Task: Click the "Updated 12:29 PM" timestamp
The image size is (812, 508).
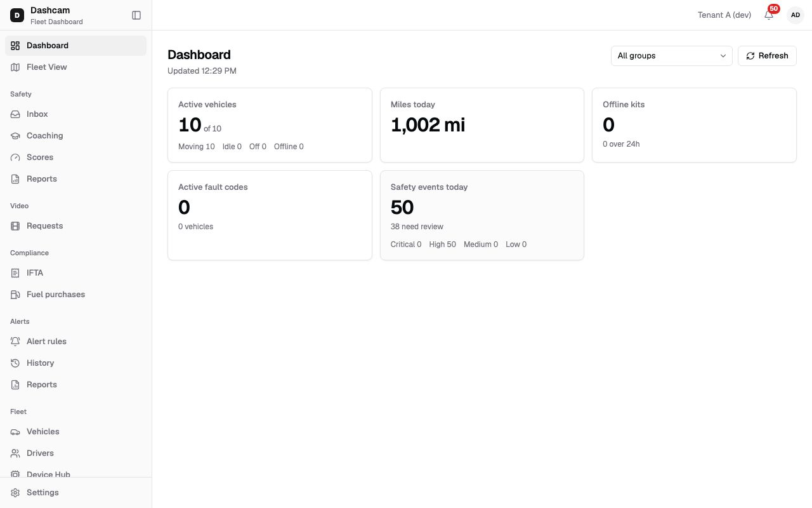Action: pyautogui.click(x=202, y=71)
